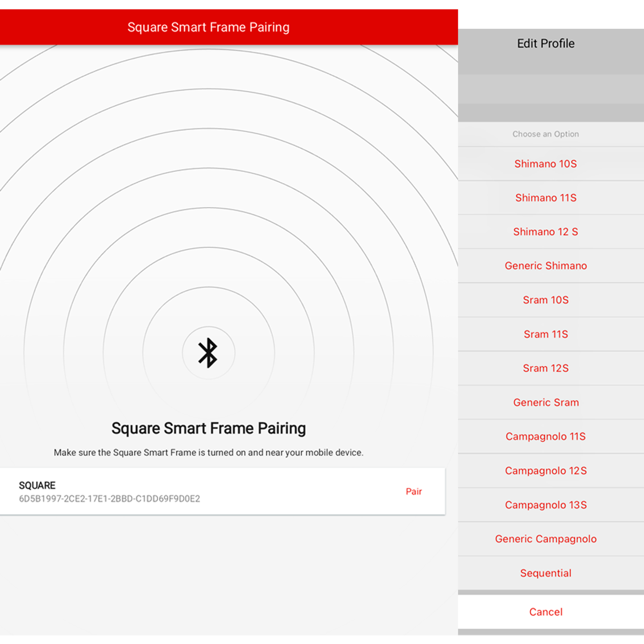Select the SQUARE device row

click(x=222, y=491)
